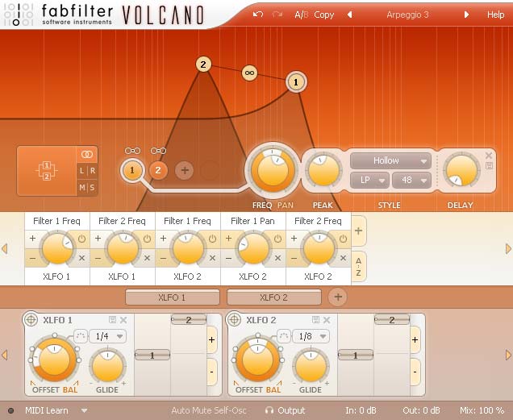The height and width of the screenshot is (420, 513).
Task: Open the Arpeggio 3 preset menu
Action: (407, 15)
